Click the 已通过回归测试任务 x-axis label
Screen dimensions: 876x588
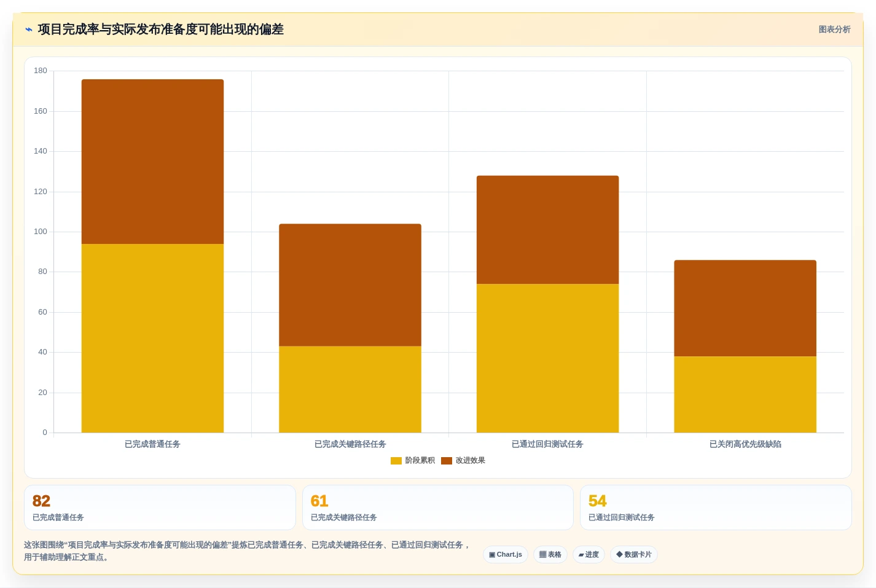(x=548, y=444)
